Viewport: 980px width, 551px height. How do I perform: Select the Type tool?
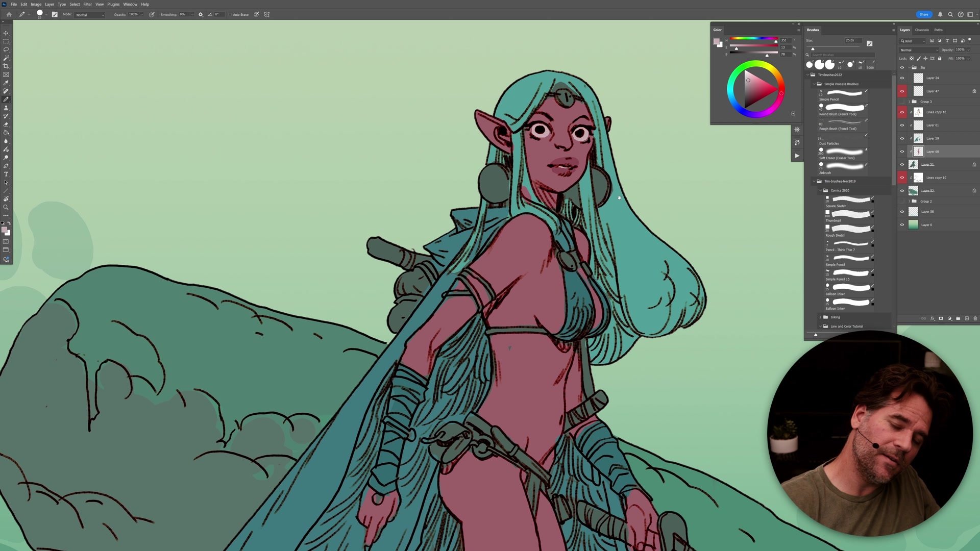[x=6, y=174]
